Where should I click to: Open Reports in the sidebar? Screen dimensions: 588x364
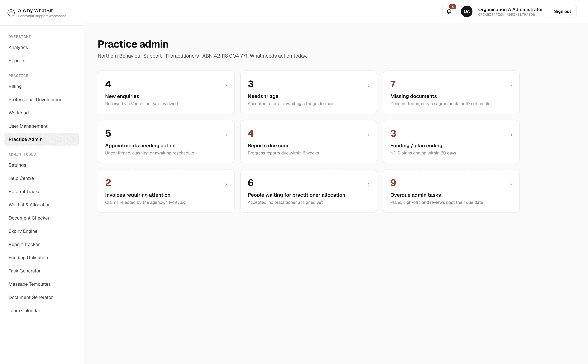click(x=41, y=61)
